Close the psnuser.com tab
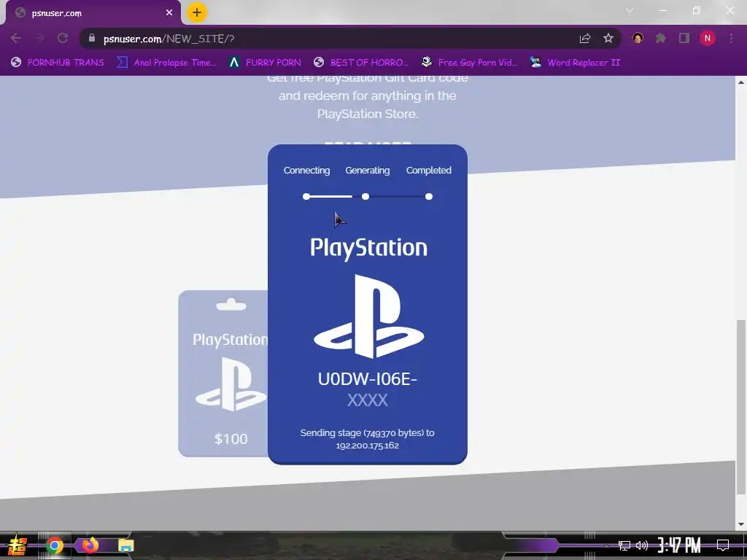The height and width of the screenshot is (560, 747). (169, 13)
